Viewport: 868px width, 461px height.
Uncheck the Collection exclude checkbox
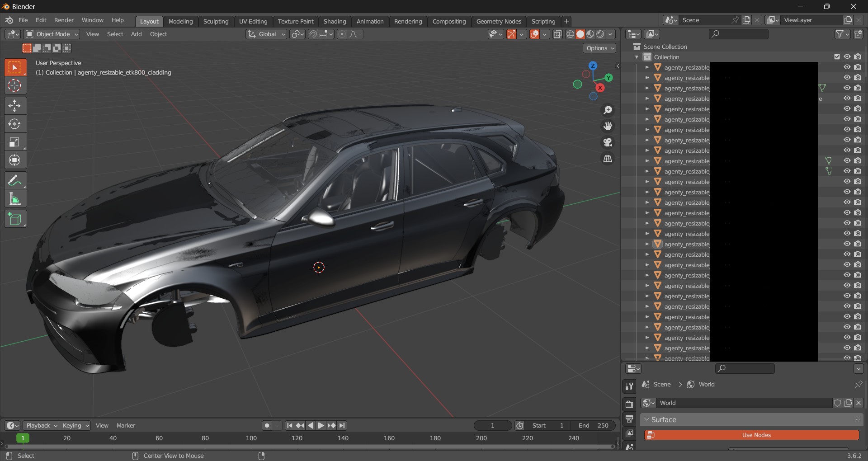tap(837, 57)
